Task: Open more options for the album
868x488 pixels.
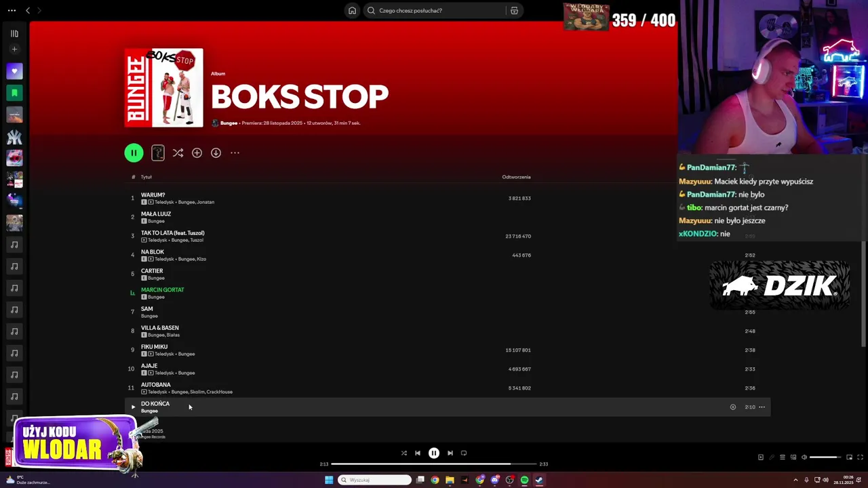Action: 235,152
